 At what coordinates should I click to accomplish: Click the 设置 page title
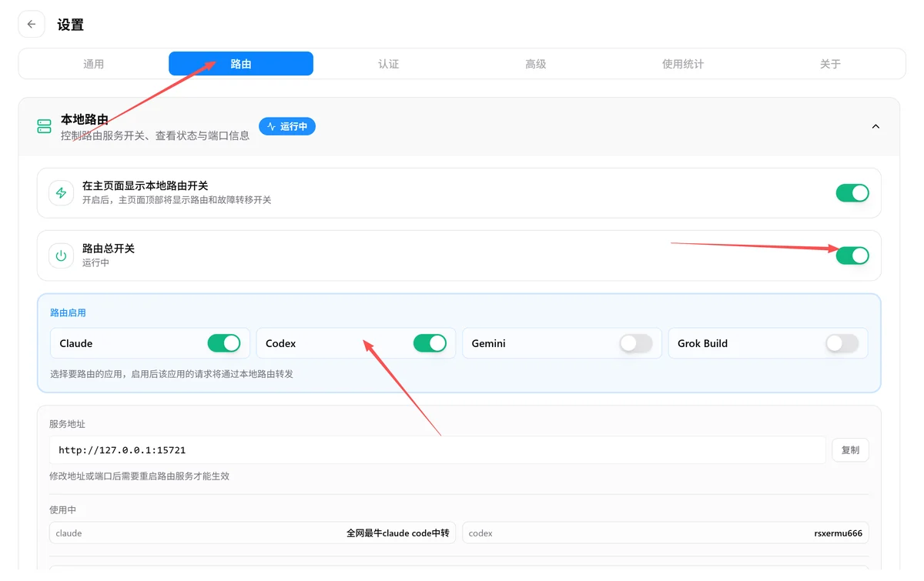tap(70, 25)
